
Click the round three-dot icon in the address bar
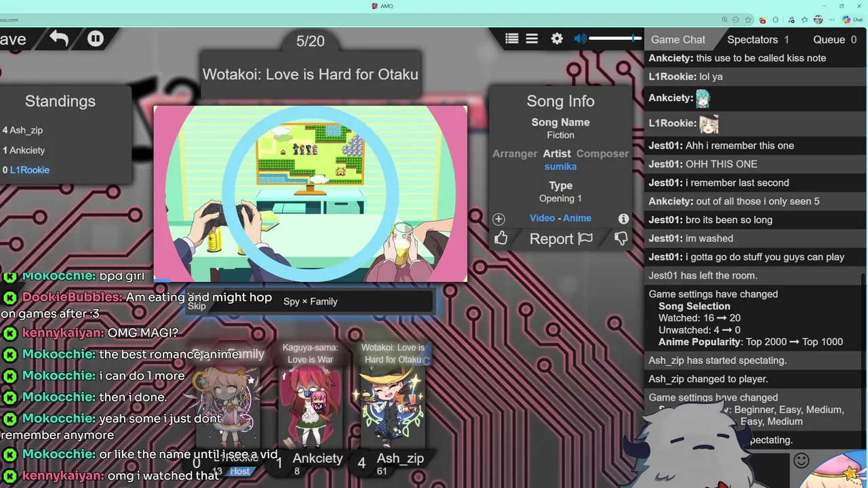point(736,20)
